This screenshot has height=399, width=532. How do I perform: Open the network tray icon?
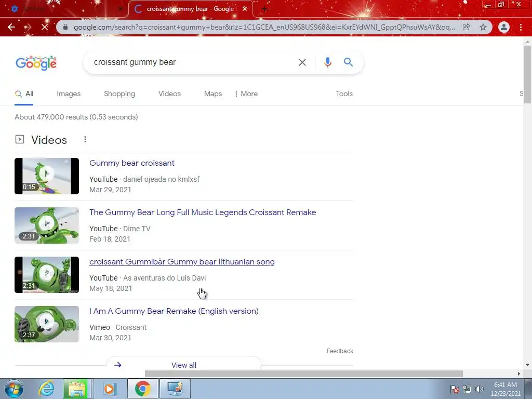click(x=467, y=389)
